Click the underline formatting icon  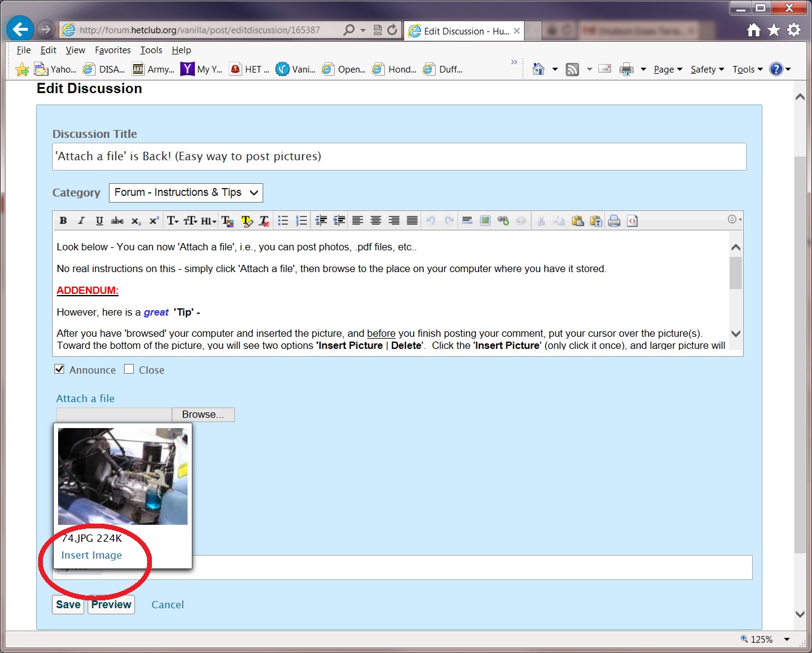click(99, 221)
